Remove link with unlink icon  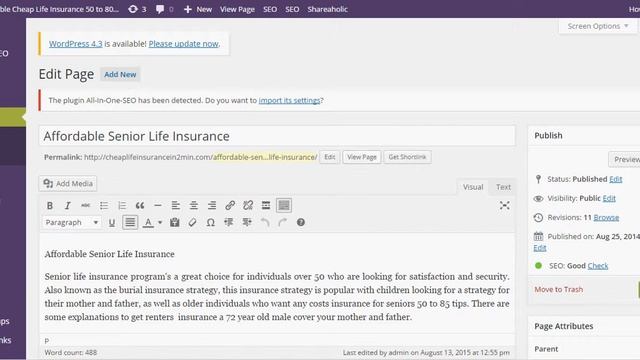point(248,205)
